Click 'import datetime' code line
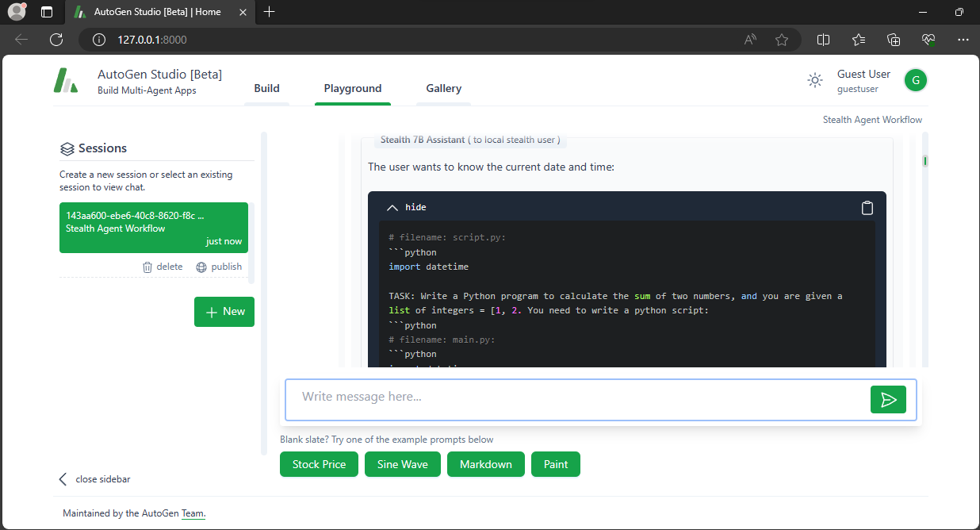The height and width of the screenshot is (530, 980). click(428, 267)
